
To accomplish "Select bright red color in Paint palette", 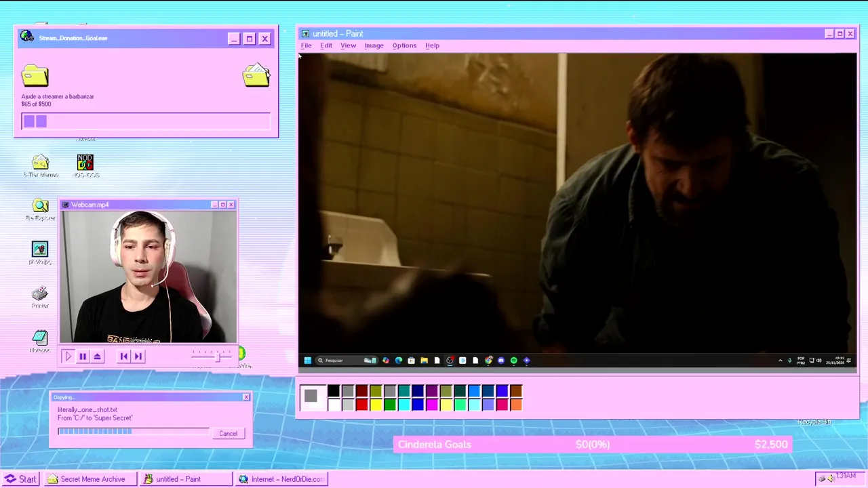I will [361, 405].
